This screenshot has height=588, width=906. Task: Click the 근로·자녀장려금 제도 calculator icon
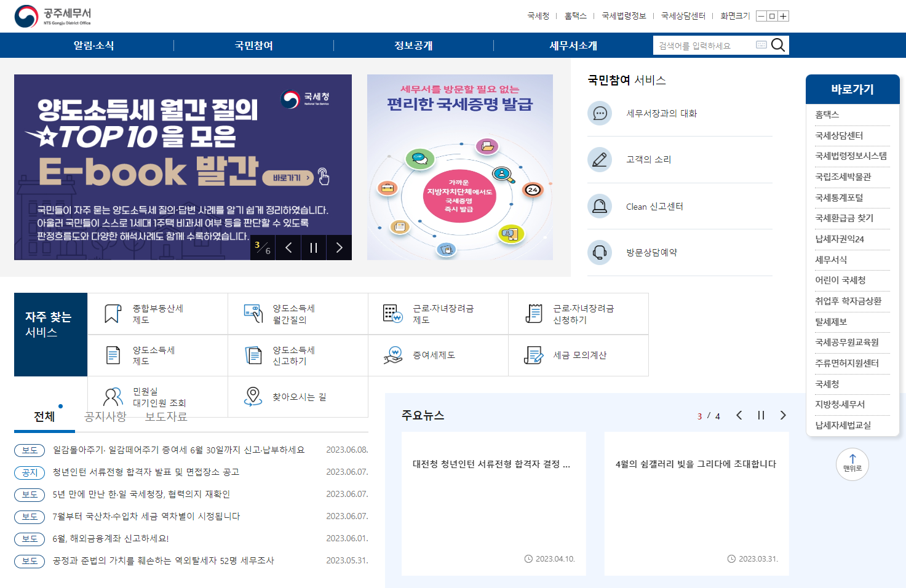tap(393, 314)
